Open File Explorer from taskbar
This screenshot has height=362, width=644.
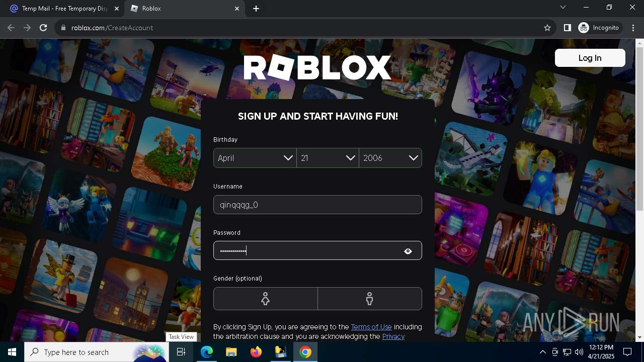(x=231, y=352)
